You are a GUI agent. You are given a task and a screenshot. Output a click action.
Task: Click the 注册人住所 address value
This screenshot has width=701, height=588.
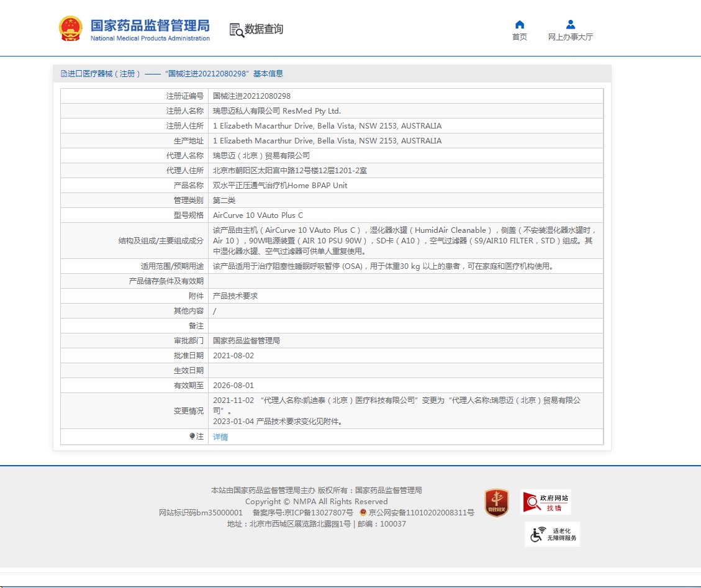(327, 125)
